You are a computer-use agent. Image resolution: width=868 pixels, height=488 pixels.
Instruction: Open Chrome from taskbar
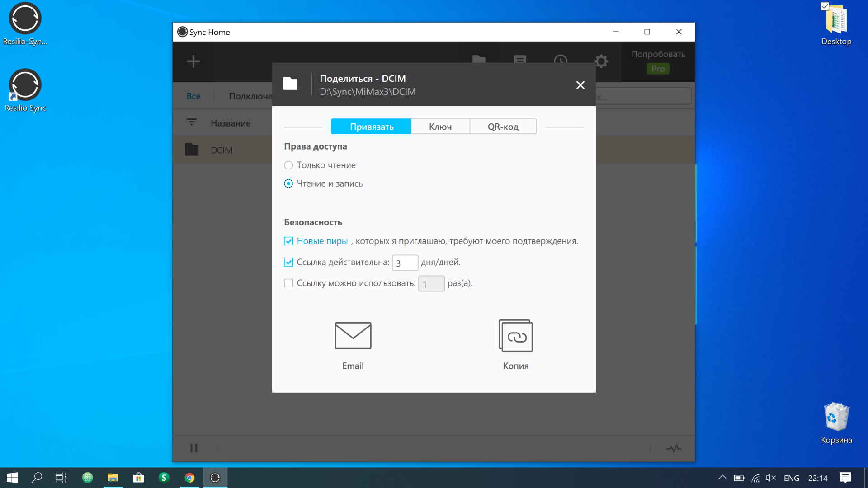tap(189, 478)
